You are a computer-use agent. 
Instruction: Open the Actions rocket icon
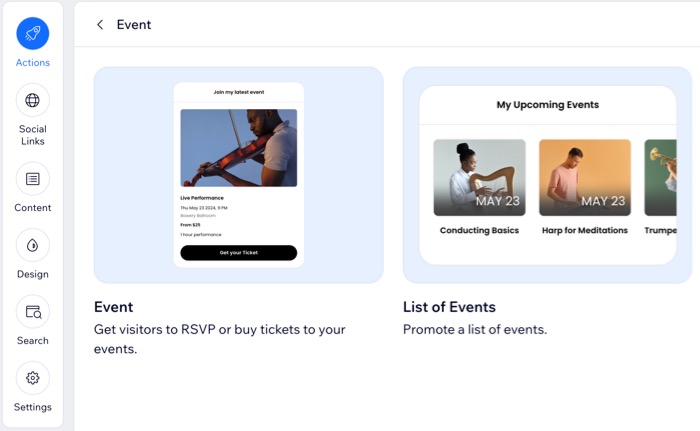pos(33,33)
